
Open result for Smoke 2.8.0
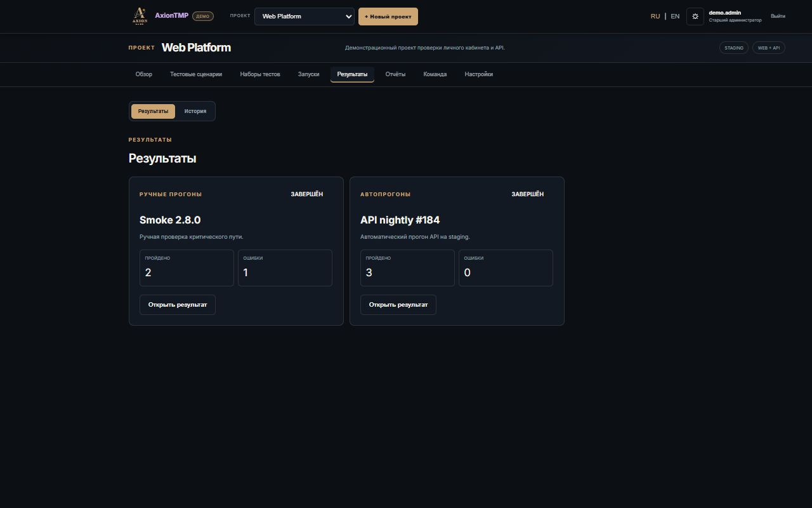(178, 305)
